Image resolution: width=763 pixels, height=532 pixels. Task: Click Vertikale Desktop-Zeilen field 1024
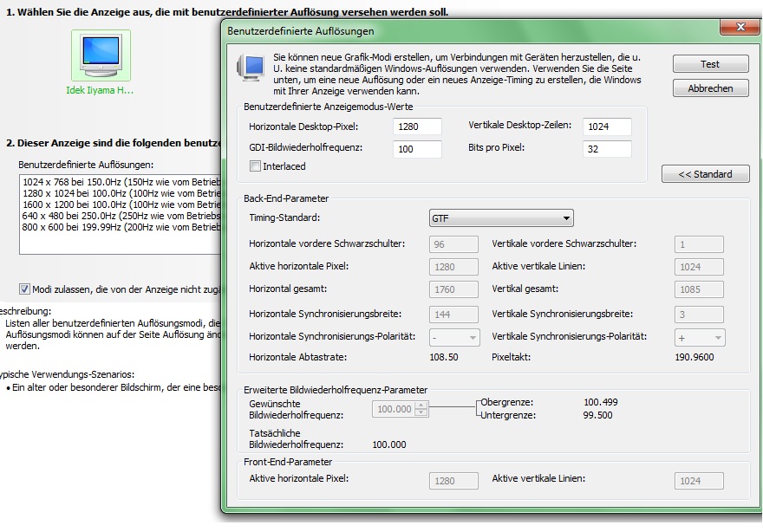607,127
